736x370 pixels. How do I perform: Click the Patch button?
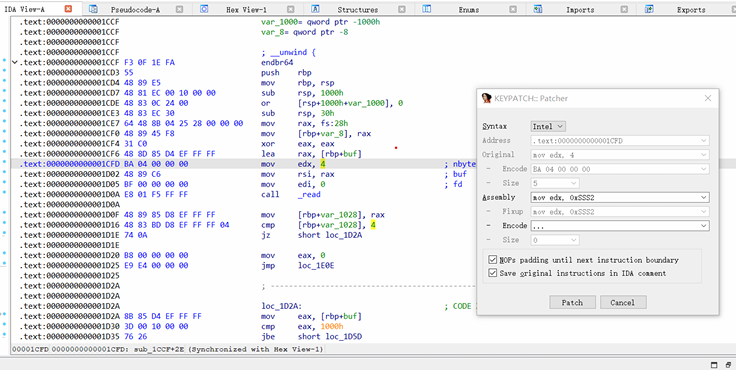572,302
